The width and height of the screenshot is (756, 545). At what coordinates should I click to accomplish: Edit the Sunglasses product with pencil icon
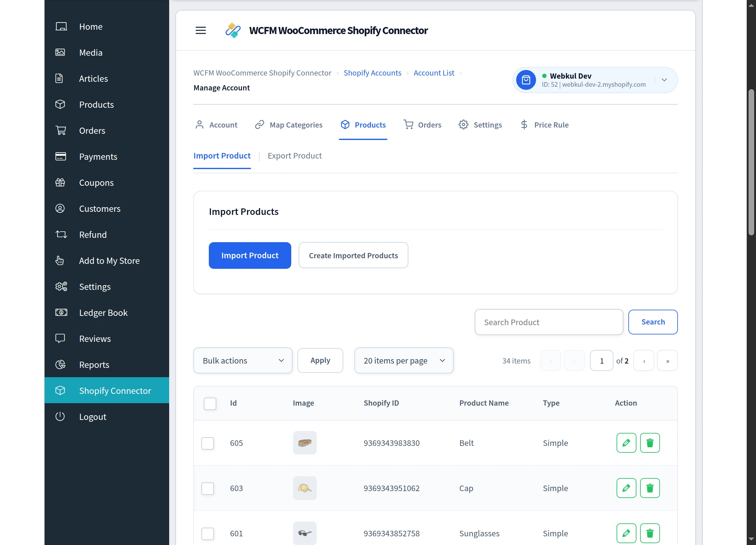click(x=626, y=533)
